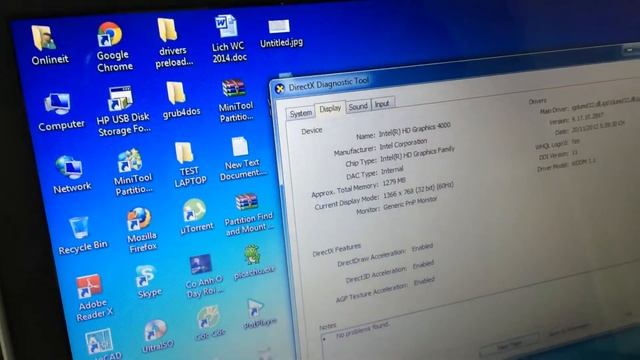Select the Display tab in DirectX Diagnostic

coord(330,109)
